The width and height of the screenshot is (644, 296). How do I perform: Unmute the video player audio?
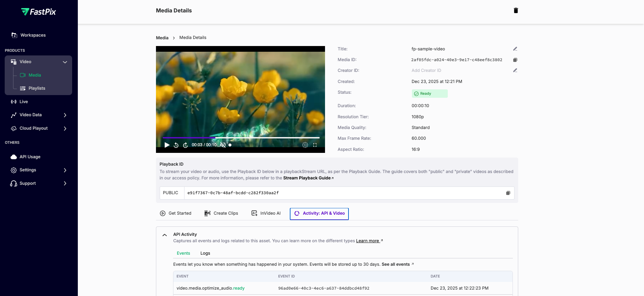tap(223, 145)
